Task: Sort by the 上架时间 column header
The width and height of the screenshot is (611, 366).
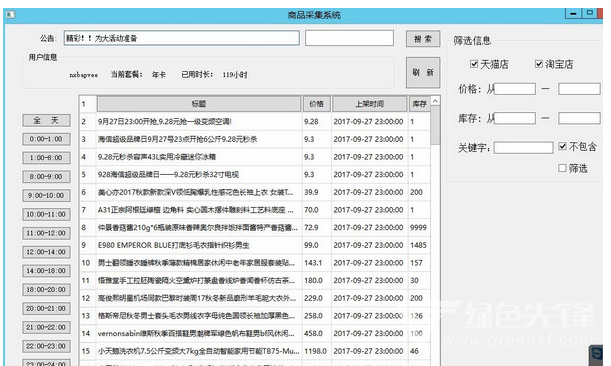Action: [x=369, y=104]
